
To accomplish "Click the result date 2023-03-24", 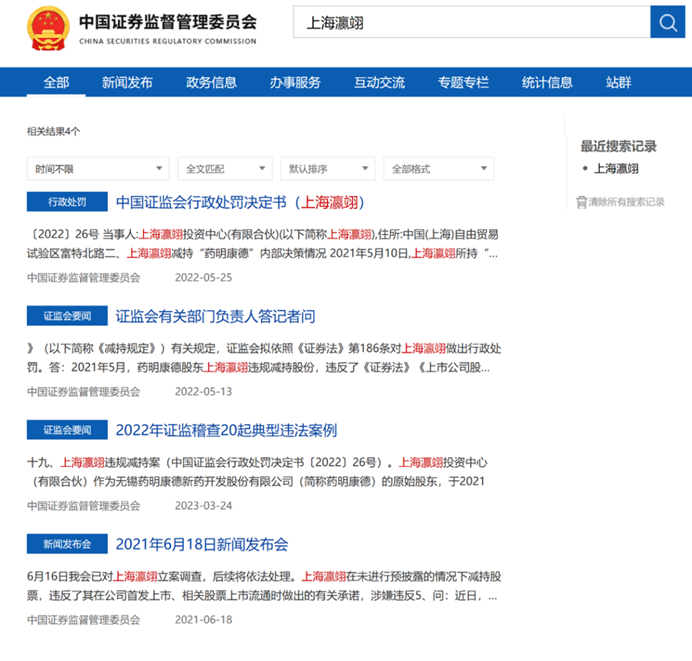I will 203,506.
